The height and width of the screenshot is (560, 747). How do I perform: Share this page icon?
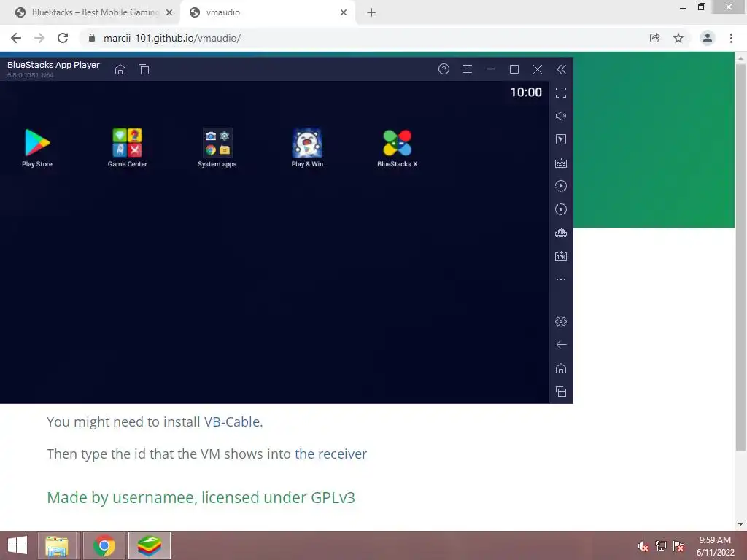tap(654, 38)
